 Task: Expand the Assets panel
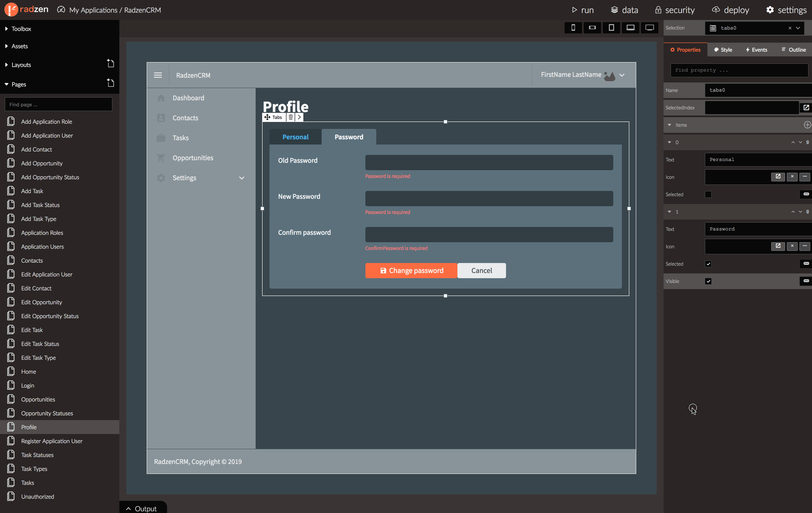[x=7, y=46]
